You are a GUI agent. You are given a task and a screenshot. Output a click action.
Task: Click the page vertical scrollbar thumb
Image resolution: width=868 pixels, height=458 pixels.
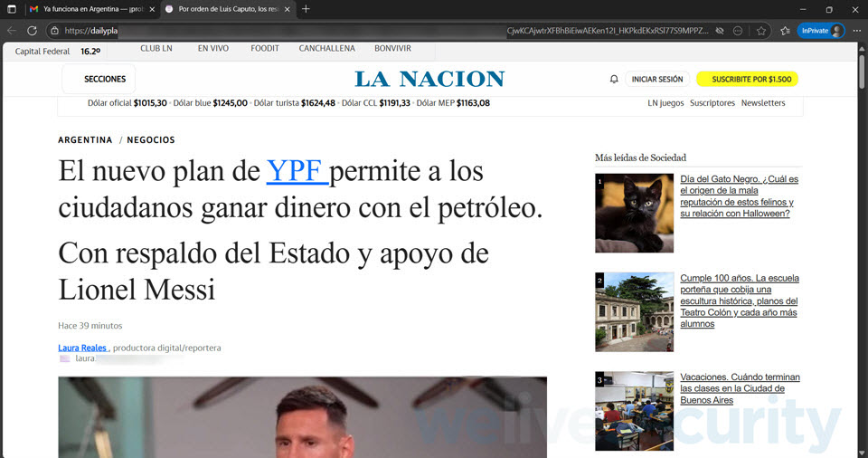862,71
